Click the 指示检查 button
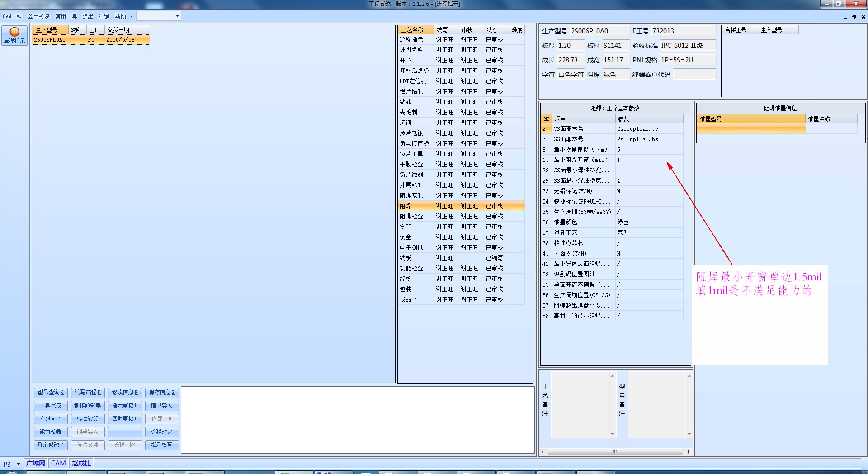Viewport: 868px width, 474px height. (x=161, y=445)
